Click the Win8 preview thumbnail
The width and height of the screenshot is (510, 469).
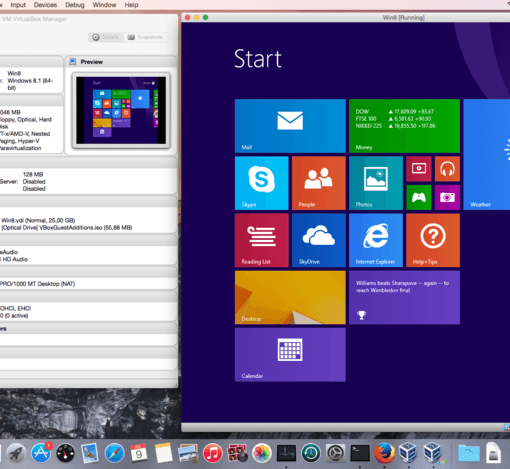point(121,110)
